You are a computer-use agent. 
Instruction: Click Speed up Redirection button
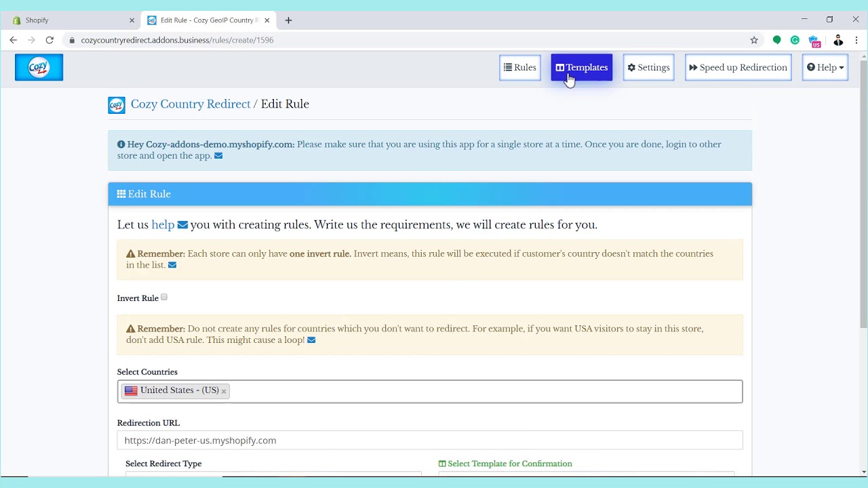click(738, 67)
